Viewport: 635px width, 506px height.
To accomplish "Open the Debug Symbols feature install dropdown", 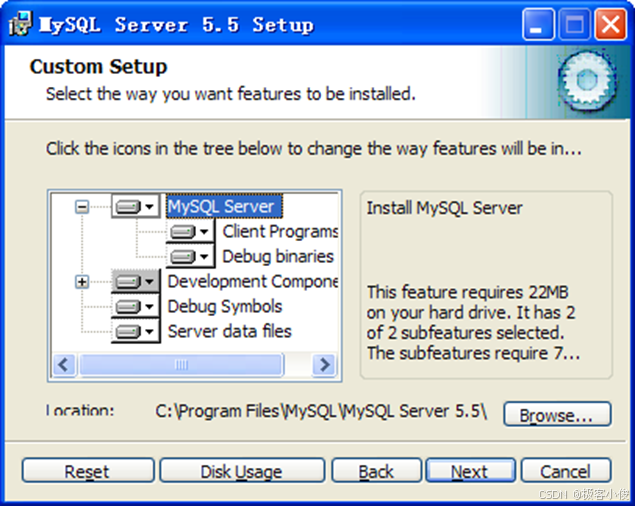I will click(135, 307).
